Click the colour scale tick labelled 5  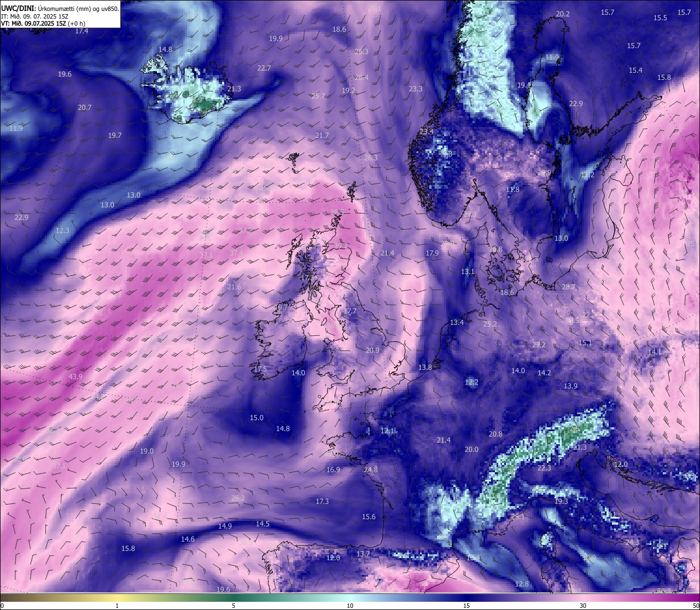pos(234,606)
